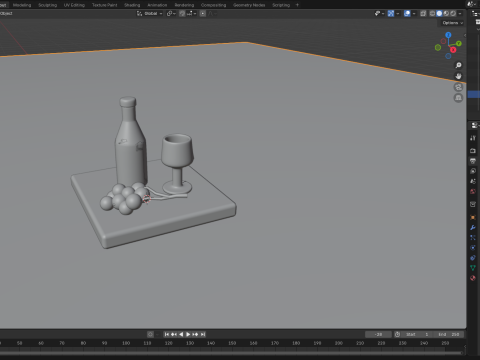Switch to the Geometry Nodes workspace tab
This screenshot has height=360, width=480.
pos(249,5)
